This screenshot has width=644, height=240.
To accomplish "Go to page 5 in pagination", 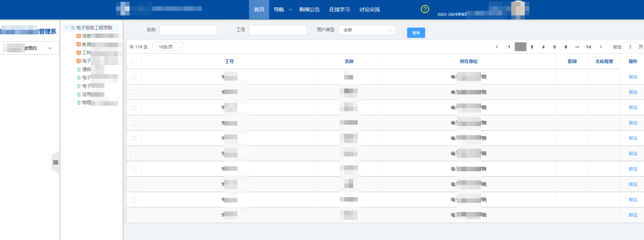I will tap(555, 47).
